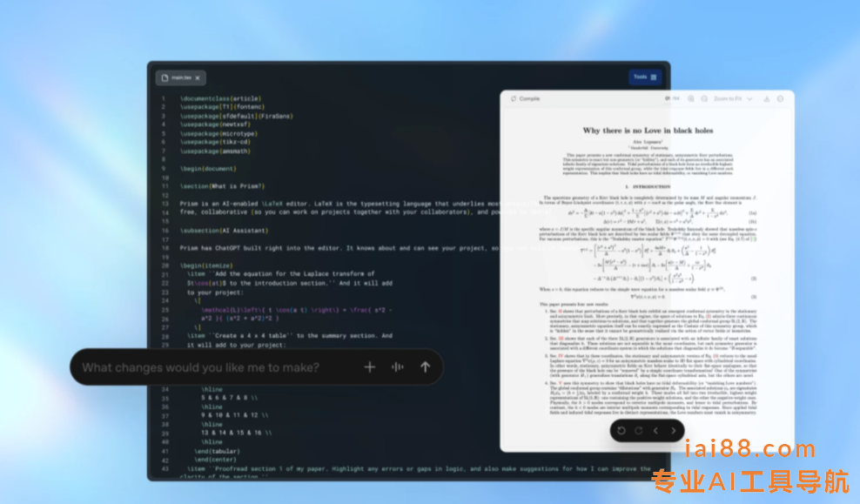Screen dimensions: 860x504
Task: Open the Zoom to Fit dropdown
Action: [734, 99]
